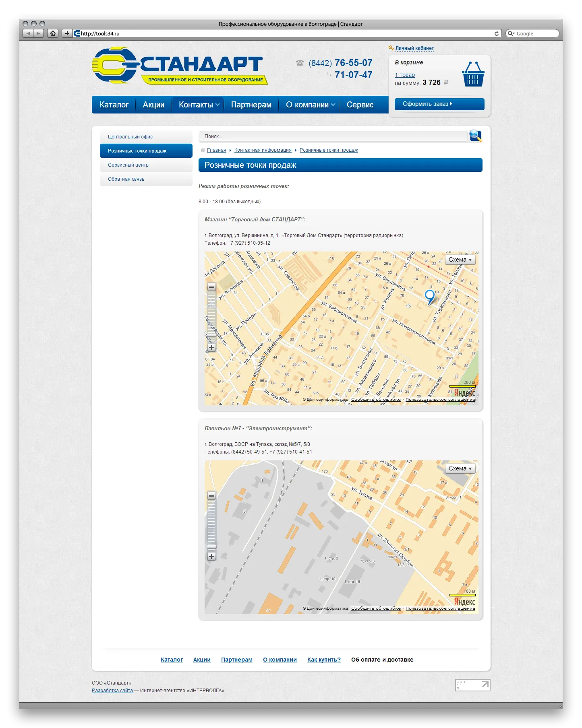Expand the Контакты dropdown arrow
The image size is (582, 728).
(217, 105)
